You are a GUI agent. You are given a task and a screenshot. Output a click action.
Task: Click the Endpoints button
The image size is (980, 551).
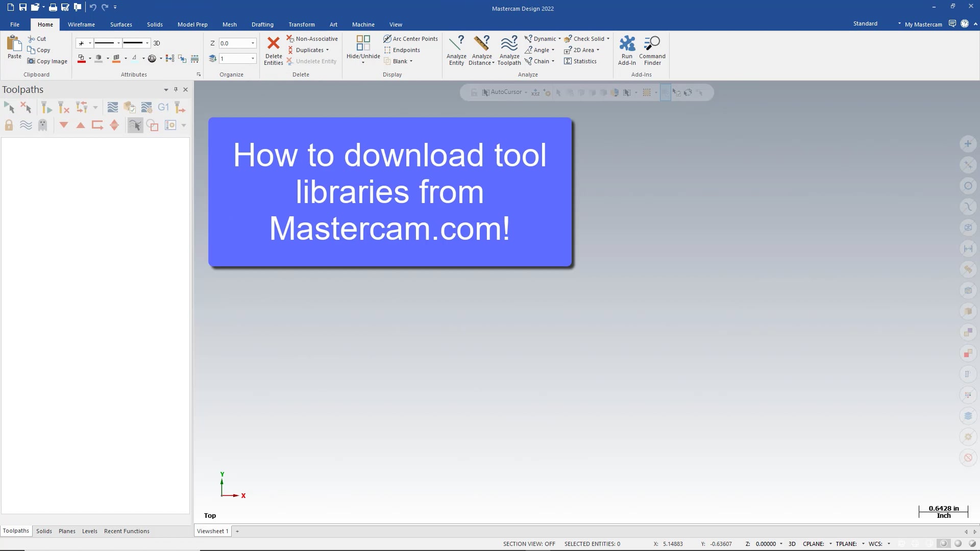point(402,50)
